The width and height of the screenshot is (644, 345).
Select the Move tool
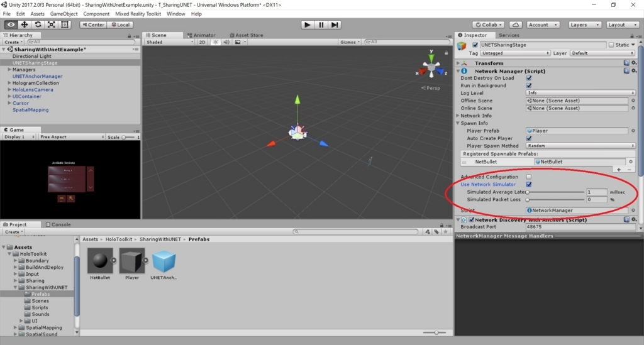coord(25,25)
